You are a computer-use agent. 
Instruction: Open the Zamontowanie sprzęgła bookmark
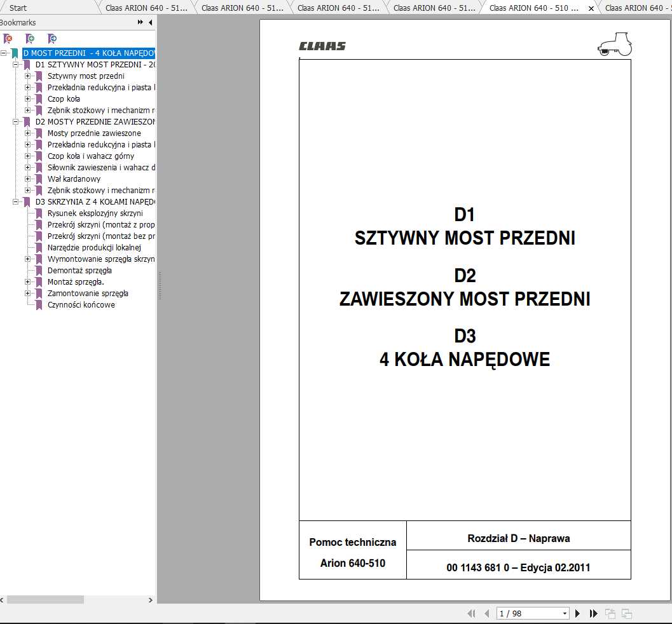pos(88,294)
